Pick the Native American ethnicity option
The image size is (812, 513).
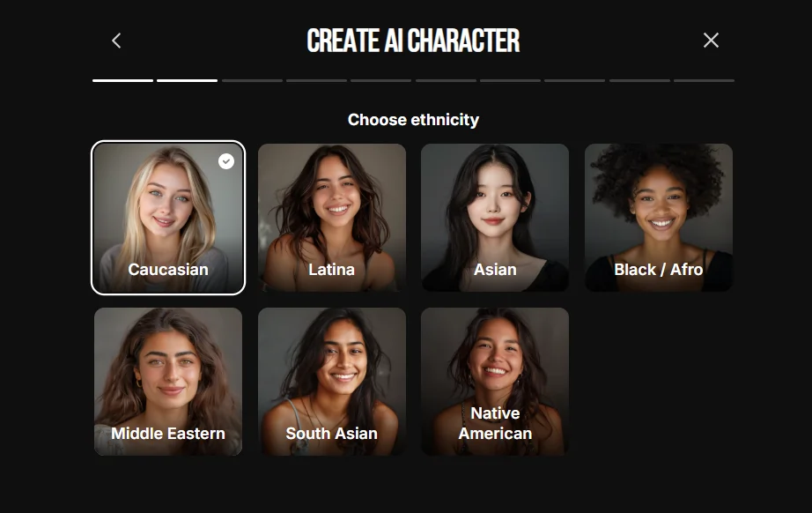coord(495,382)
